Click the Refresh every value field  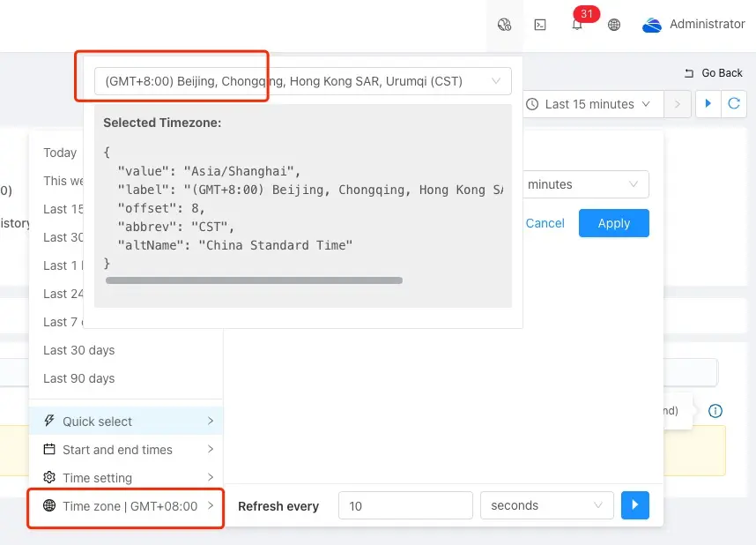pos(405,505)
